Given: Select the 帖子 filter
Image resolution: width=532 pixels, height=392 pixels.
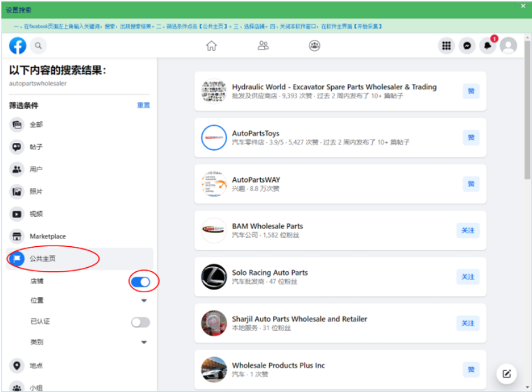Looking at the screenshot, I should pos(79,147).
